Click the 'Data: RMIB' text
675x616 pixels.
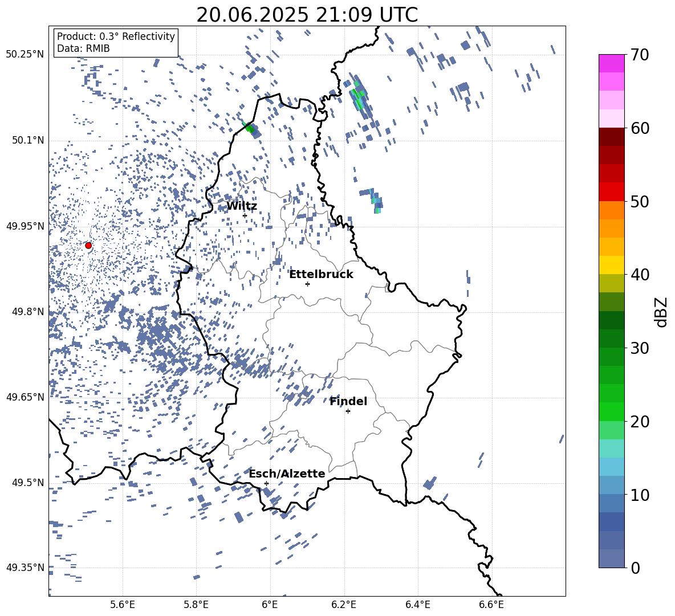(x=83, y=48)
